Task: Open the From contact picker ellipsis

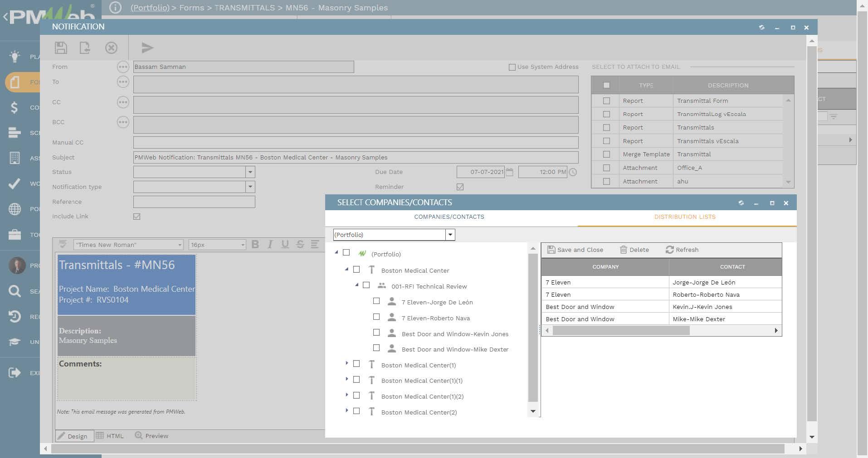Action: (123, 67)
